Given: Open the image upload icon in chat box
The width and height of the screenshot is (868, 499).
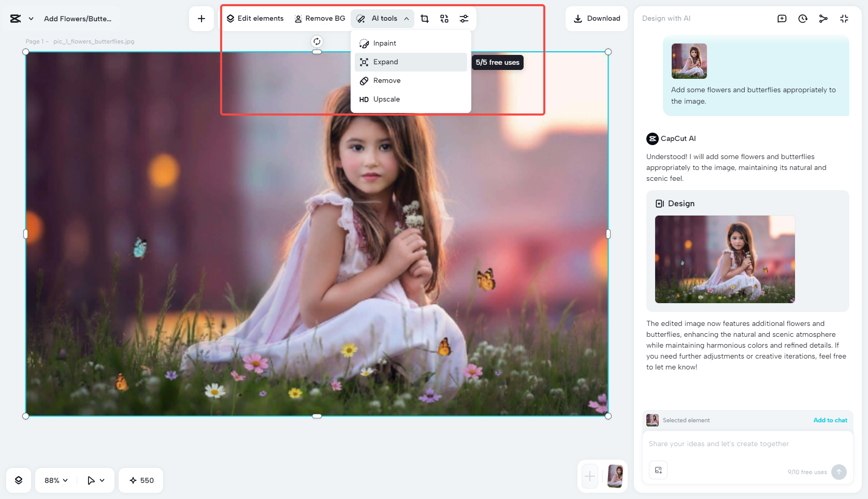Looking at the screenshot, I should pos(658,470).
